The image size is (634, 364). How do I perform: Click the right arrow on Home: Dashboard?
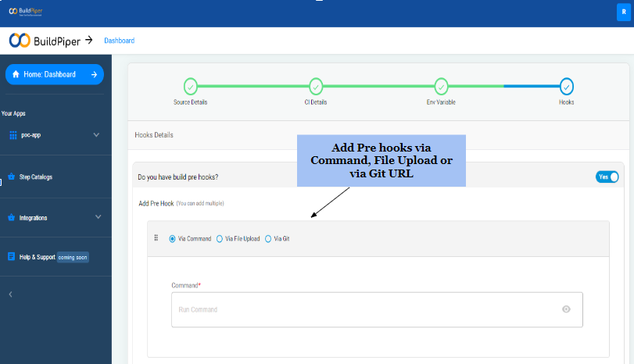95,74
